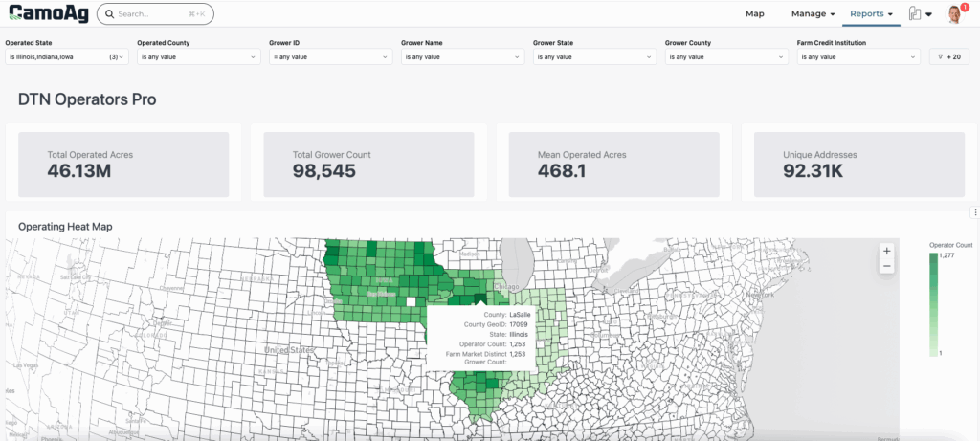Open the Map page
Image resolution: width=980 pixels, height=441 pixels.
coord(754,13)
